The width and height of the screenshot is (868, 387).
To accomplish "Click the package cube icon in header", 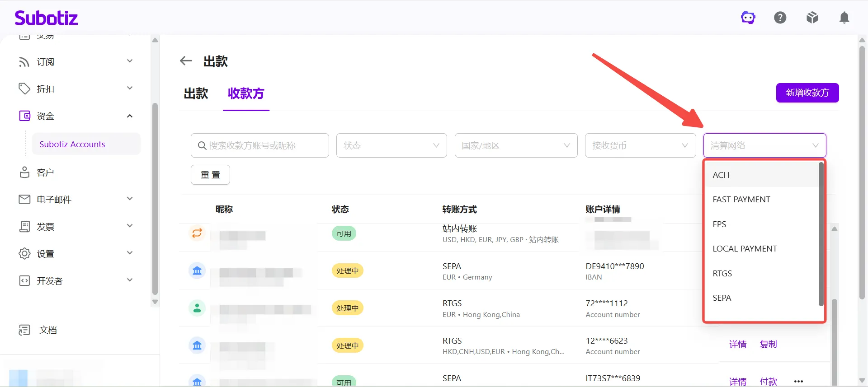I will [812, 18].
